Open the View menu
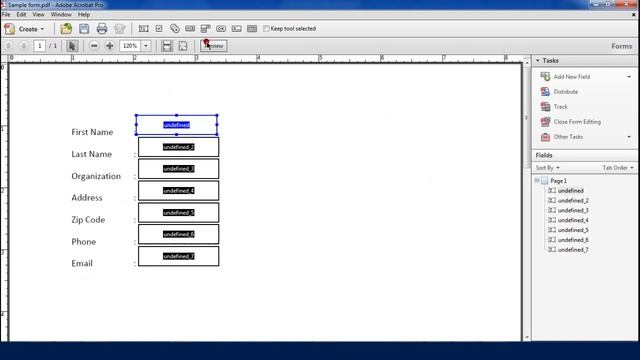This screenshot has width=640, height=360. 38,14
